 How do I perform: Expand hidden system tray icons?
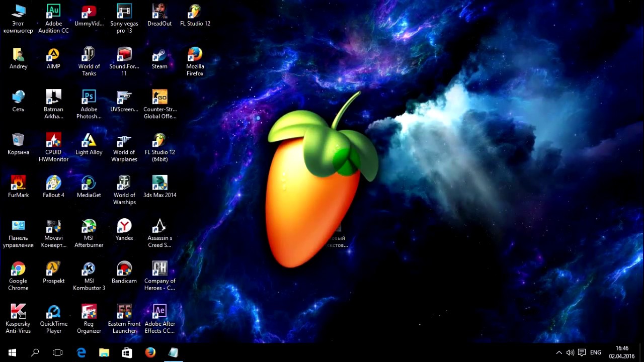[558, 352]
